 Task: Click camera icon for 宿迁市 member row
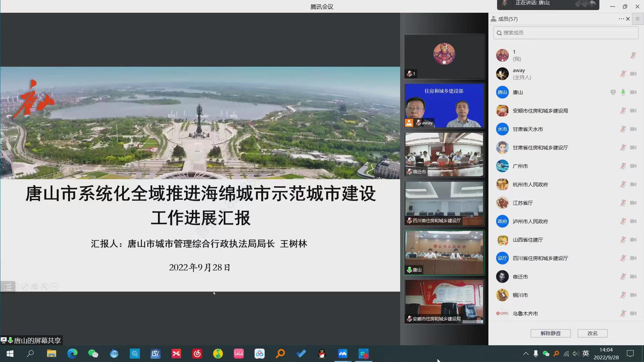coord(633,277)
